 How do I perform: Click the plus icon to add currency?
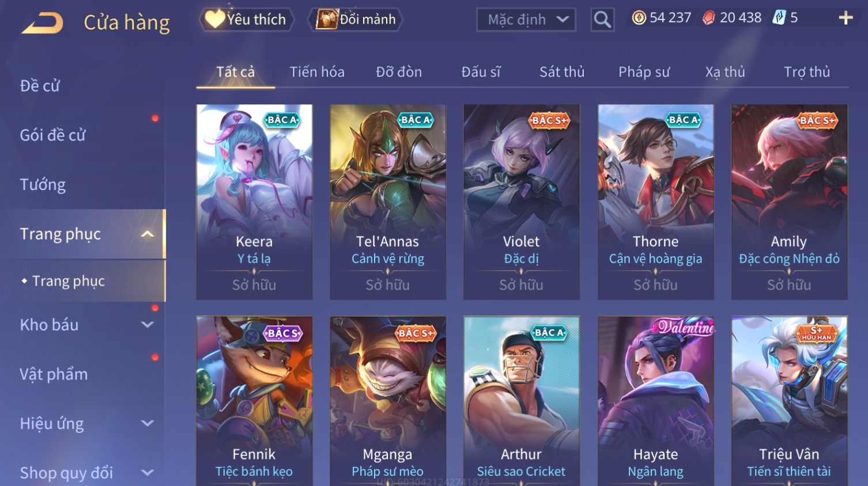846,18
